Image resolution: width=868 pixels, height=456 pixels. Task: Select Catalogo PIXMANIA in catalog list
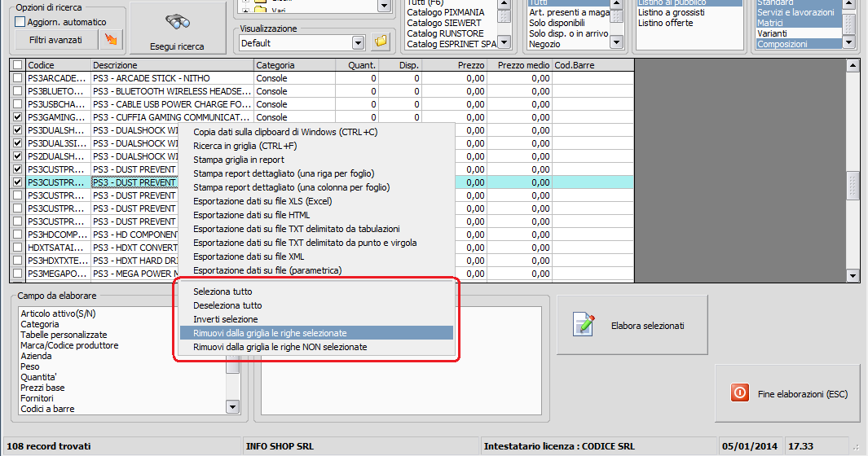445,12
